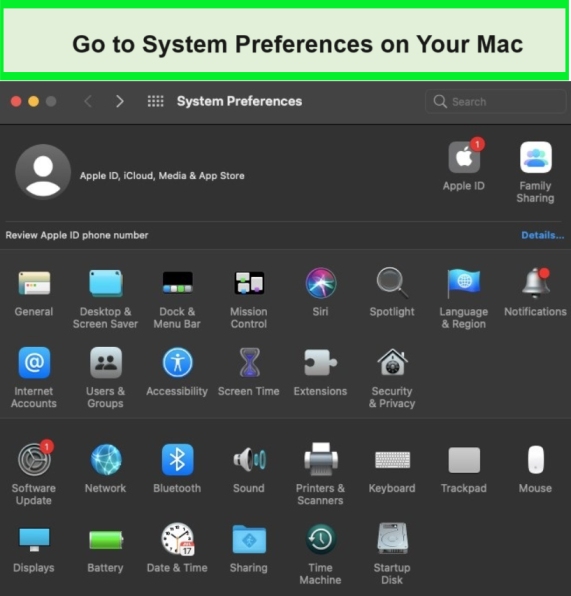The width and height of the screenshot is (571, 596).
Task: Open Notifications preferences
Action: tap(536, 283)
